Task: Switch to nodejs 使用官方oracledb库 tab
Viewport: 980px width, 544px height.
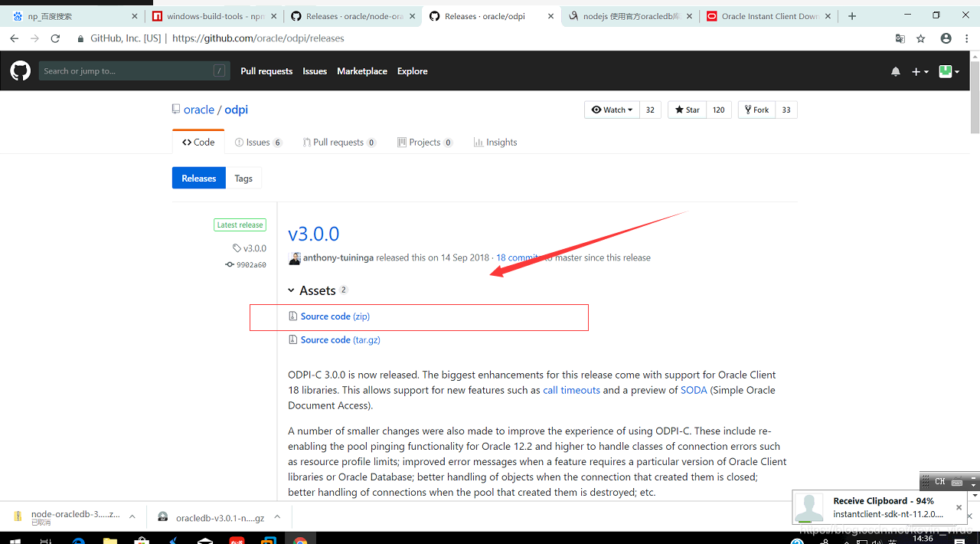Action: (629, 16)
